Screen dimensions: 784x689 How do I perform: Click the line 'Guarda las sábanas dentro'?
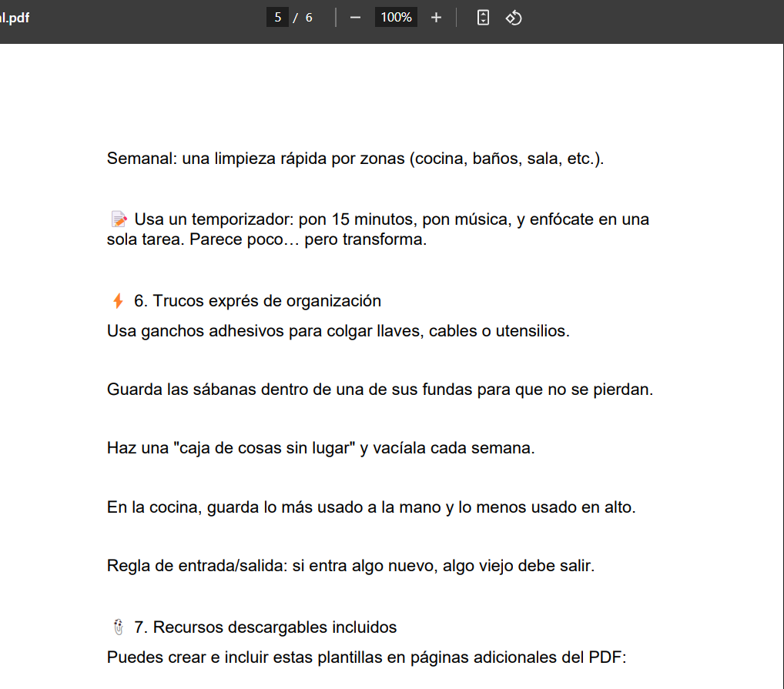[380, 390]
